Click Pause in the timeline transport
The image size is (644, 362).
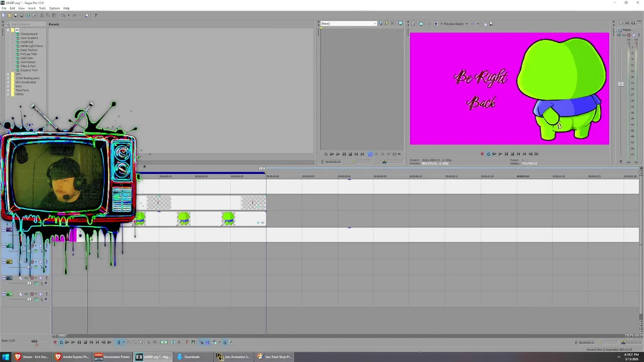[x=79, y=342]
